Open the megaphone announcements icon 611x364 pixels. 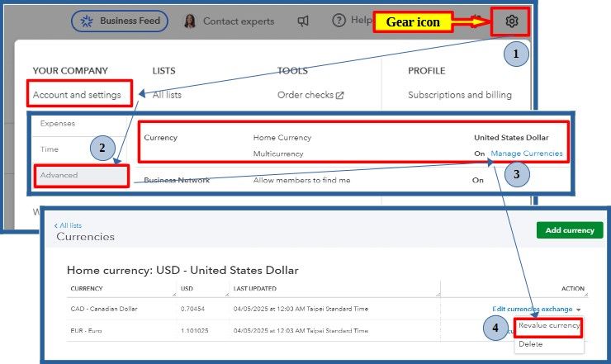[303, 21]
